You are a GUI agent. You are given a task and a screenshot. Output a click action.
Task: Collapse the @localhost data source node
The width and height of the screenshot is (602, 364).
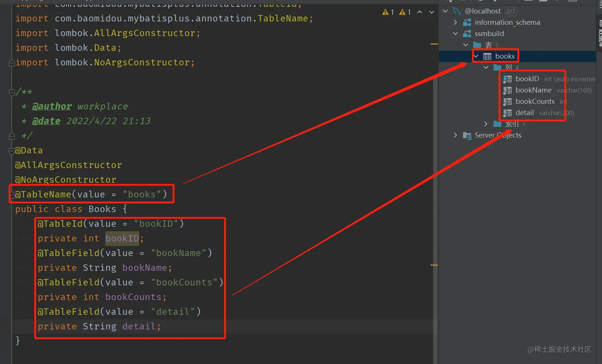click(446, 11)
